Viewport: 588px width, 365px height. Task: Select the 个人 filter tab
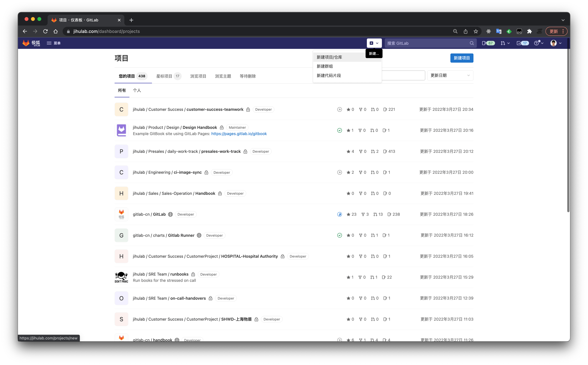137,90
